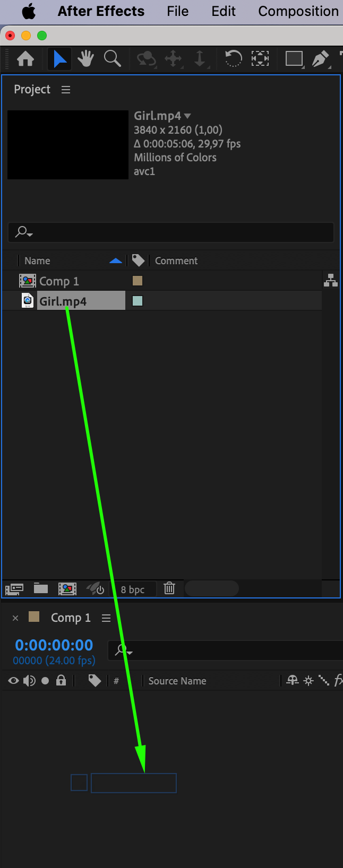Select the Rotation tool
This screenshot has height=868, width=343.
coord(233,58)
